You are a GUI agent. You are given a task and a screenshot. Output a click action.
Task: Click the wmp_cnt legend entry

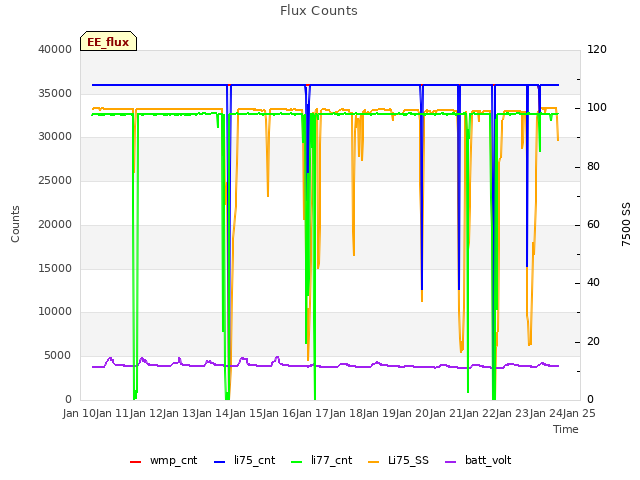pyautogui.click(x=163, y=460)
